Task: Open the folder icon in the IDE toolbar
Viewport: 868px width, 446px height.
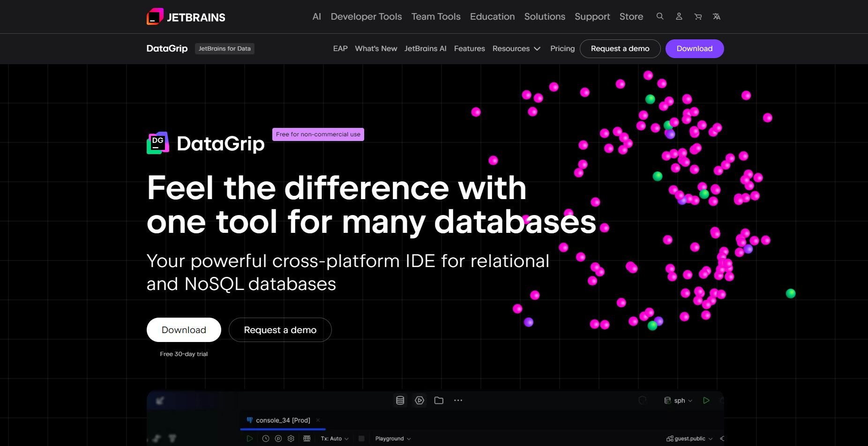Action: coord(439,400)
